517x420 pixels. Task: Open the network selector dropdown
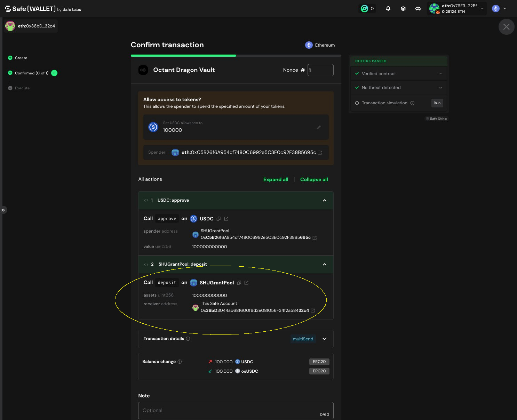499,9
